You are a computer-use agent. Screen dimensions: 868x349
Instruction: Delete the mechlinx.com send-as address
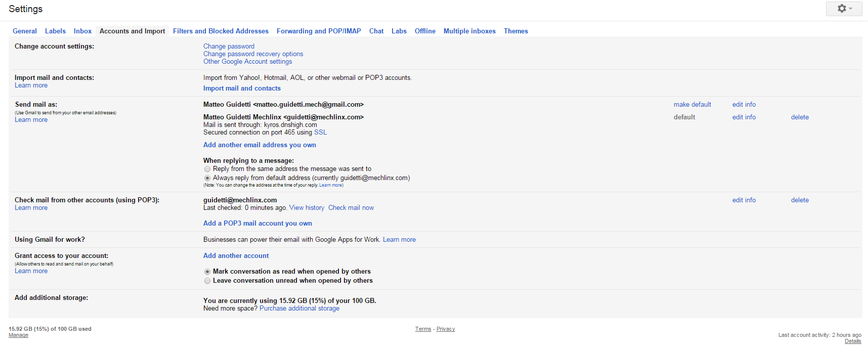(800, 117)
